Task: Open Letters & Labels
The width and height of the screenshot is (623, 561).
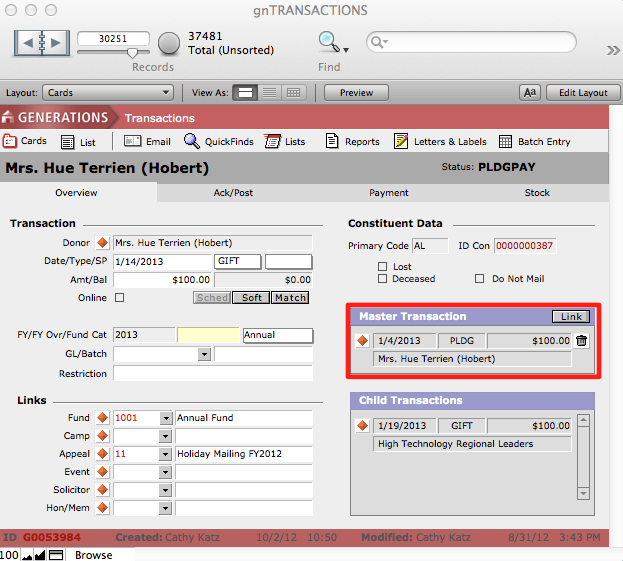Action: (x=401, y=142)
